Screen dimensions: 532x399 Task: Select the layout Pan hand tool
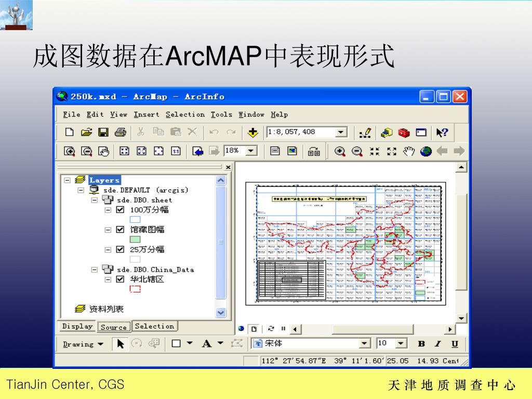[103, 151]
